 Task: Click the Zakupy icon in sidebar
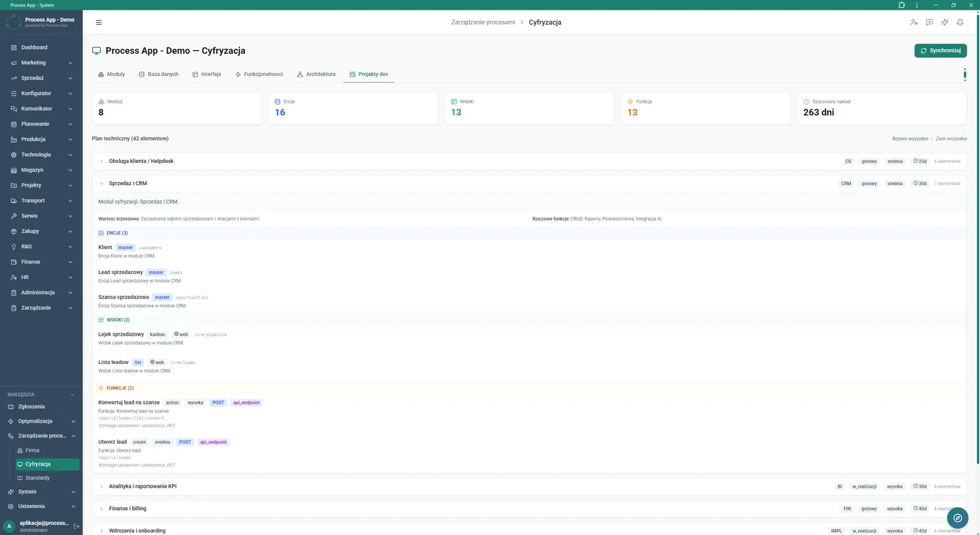pyautogui.click(x=13, y=231)
